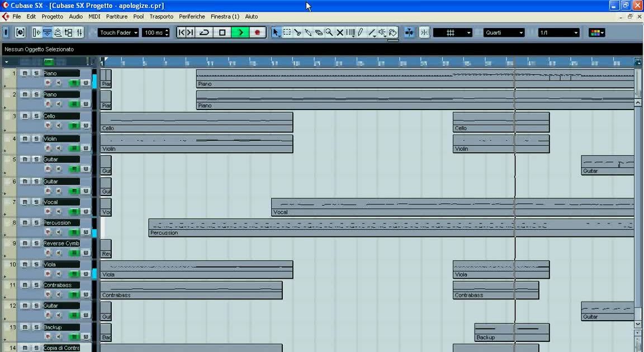Stop playback
Screen dimensions: 644x352
click(222, 32)
